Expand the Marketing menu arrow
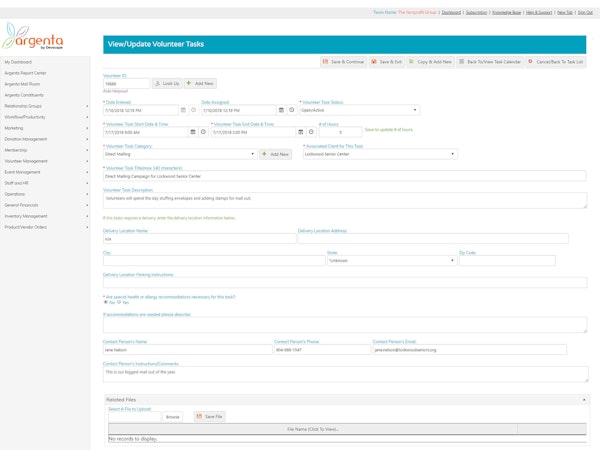Viewport: 600px width, 450px height. pyautogui.click(x=87, y=128)
